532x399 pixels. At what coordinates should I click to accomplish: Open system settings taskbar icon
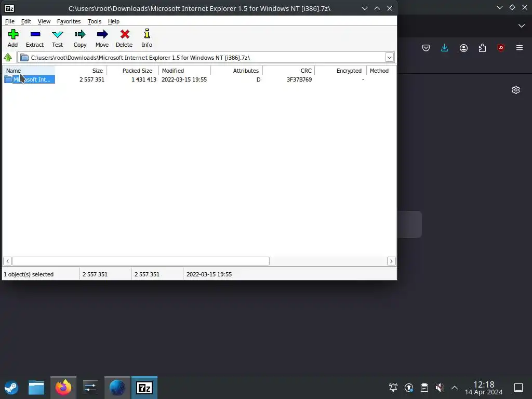90,388
